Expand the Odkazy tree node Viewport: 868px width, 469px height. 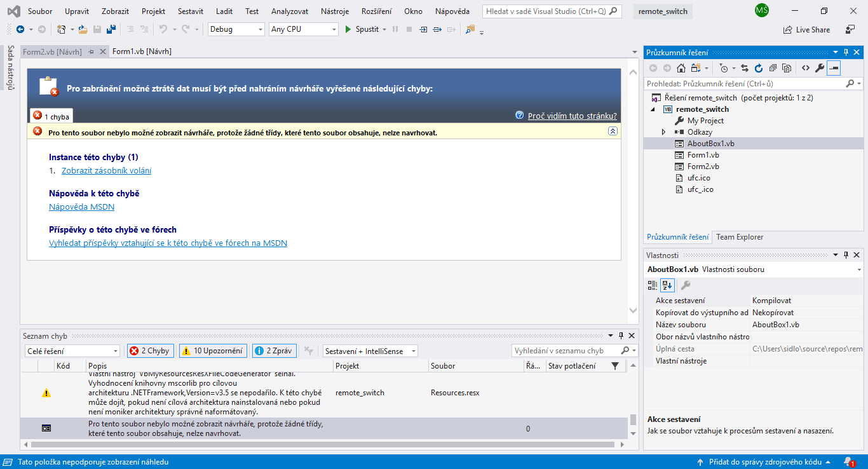tap(663, 132)
